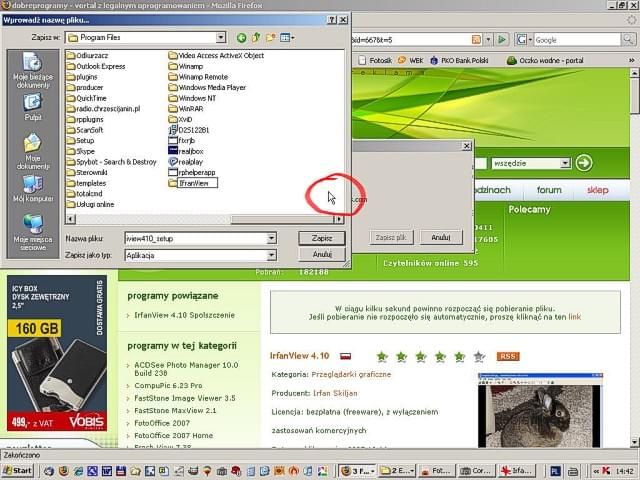
Task: Open Moje miejsca sieciowe in the places bar
Action: pyautogui.click(x=33, y=232)
